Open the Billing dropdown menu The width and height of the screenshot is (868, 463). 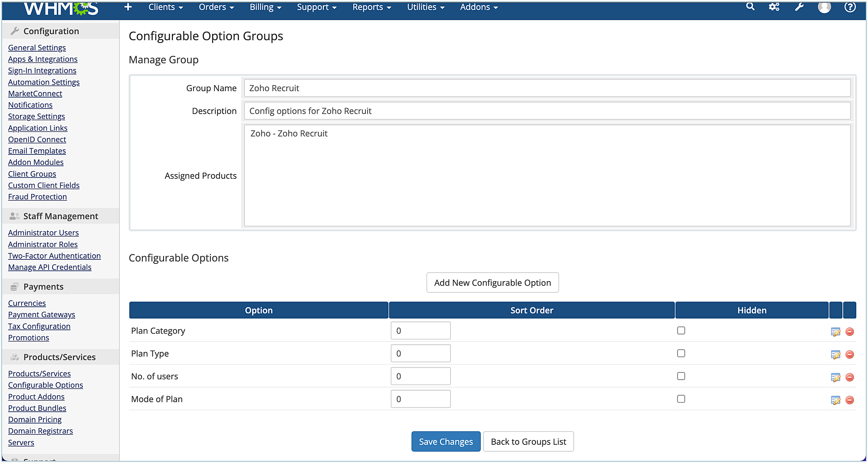pyautogui.click(x=266, y=7)
